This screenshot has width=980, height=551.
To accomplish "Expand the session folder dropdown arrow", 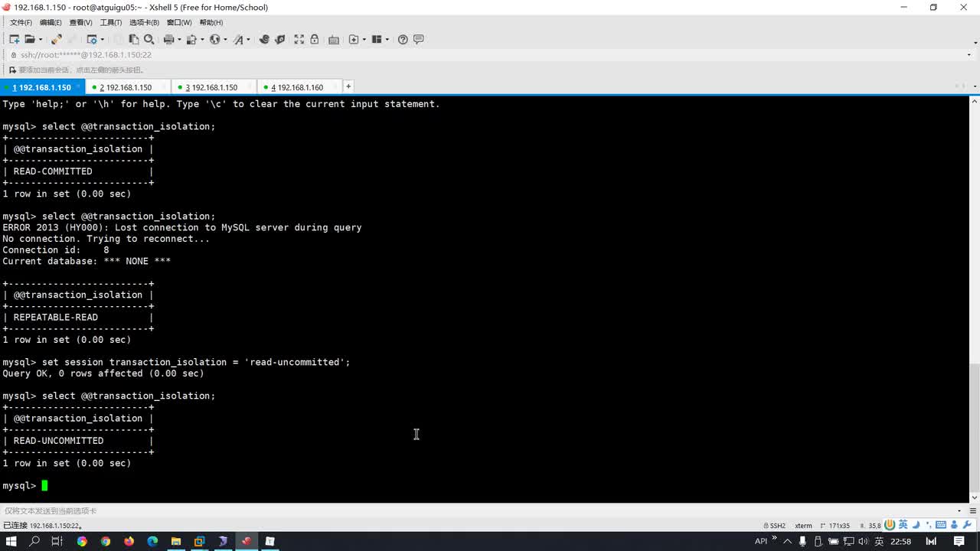I will pos(41,40).
